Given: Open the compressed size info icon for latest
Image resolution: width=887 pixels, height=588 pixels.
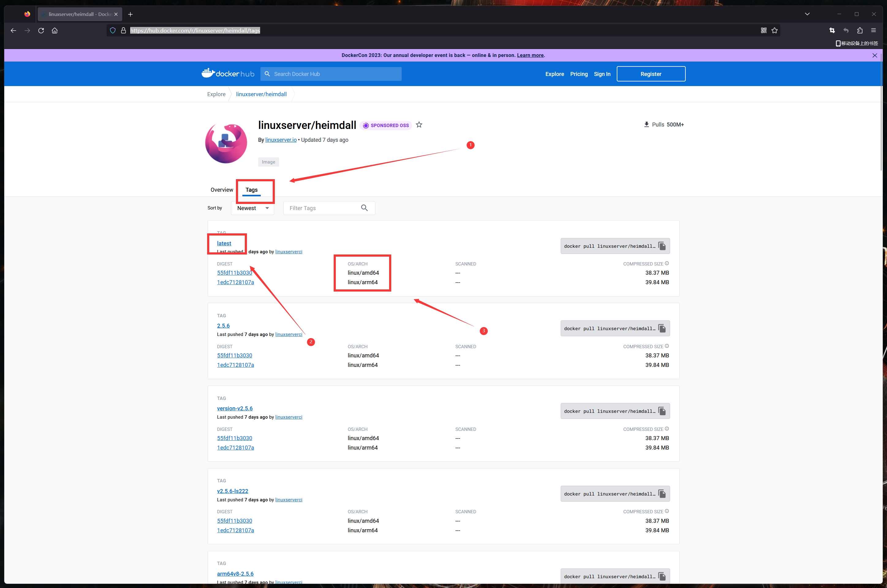Looking at the screenshot, I should (667, 263).
